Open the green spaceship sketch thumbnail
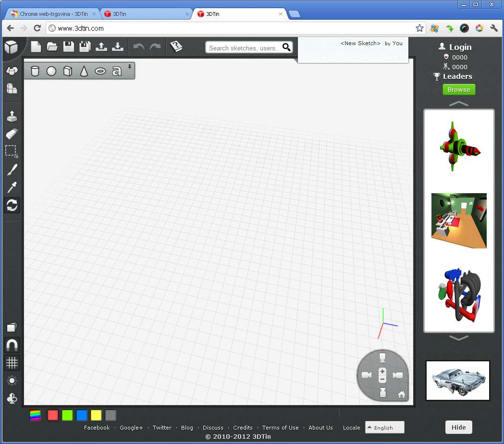 click(459, 147)
